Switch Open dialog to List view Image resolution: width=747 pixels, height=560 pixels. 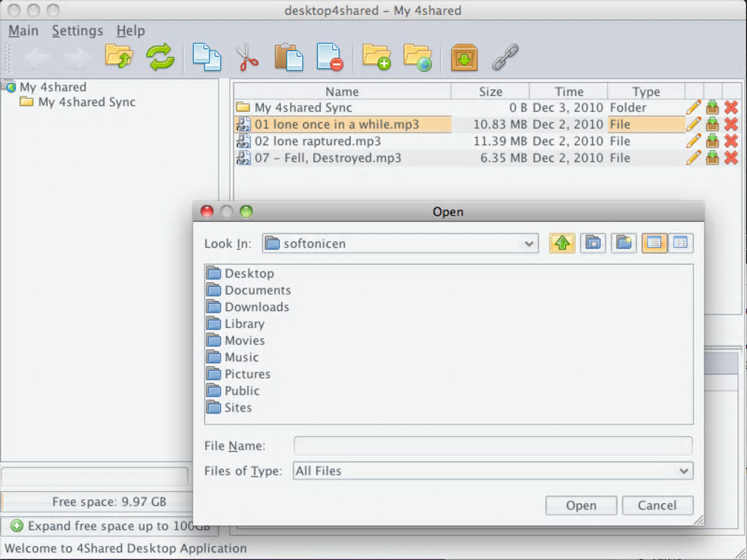654,243
